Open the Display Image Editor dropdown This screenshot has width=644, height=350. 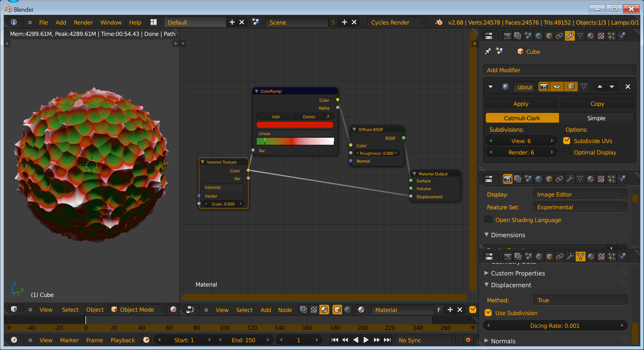coord(580,194)
